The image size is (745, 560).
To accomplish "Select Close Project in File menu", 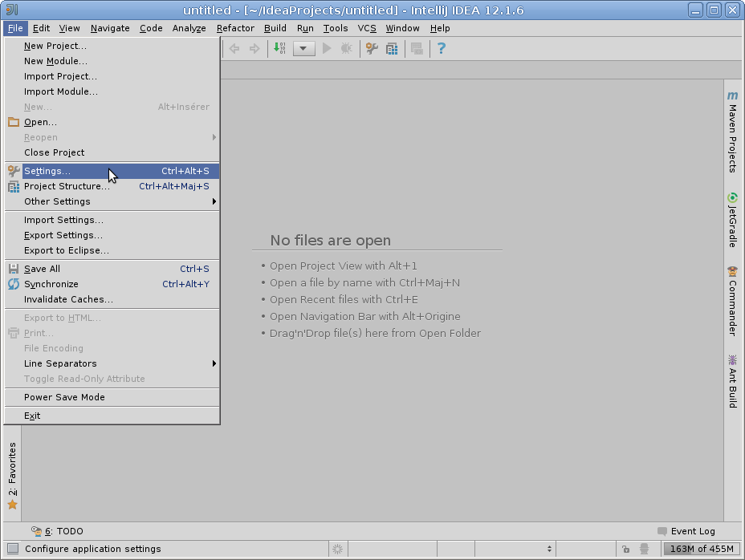I will 112,152.
